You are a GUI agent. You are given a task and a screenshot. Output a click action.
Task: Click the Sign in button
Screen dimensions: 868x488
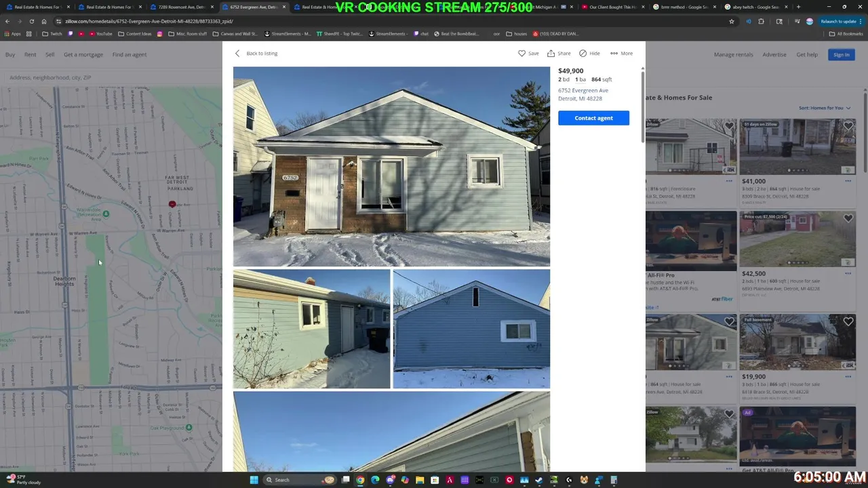[842, 54]
